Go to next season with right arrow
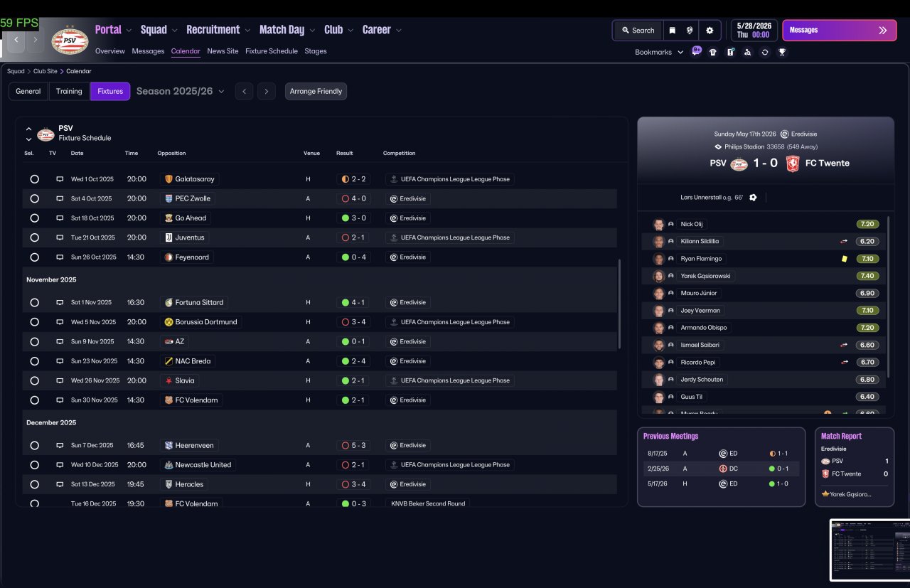 267,91
